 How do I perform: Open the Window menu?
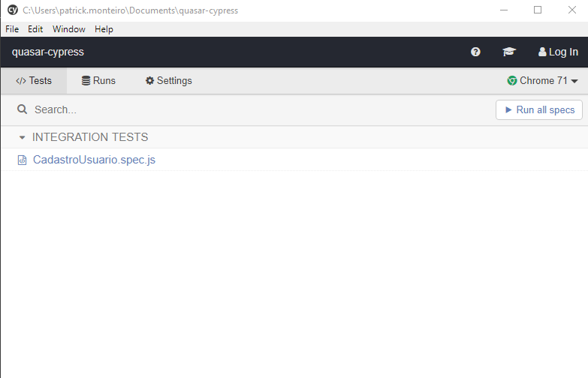[x=69, y=29]
